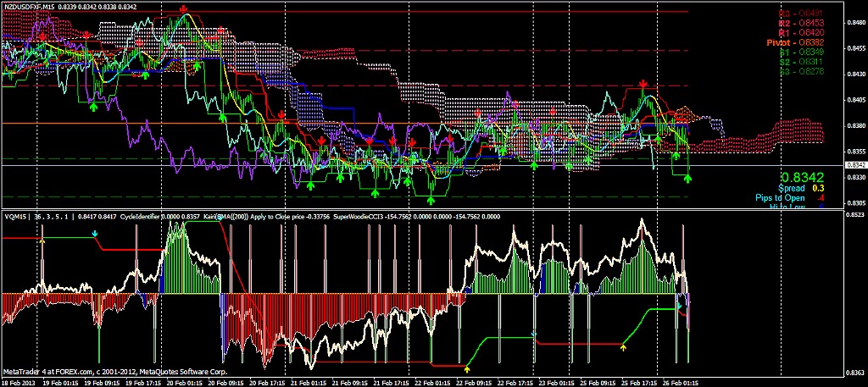Click the yellow arrow at indicator window's left edge
This screenshot has width=868, height=387.
pos(41,242)
